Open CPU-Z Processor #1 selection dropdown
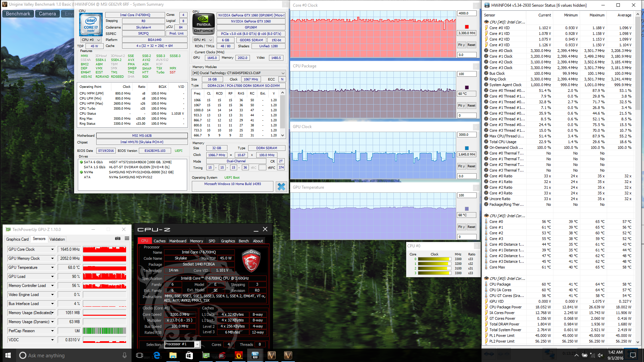 pos(197,345)
